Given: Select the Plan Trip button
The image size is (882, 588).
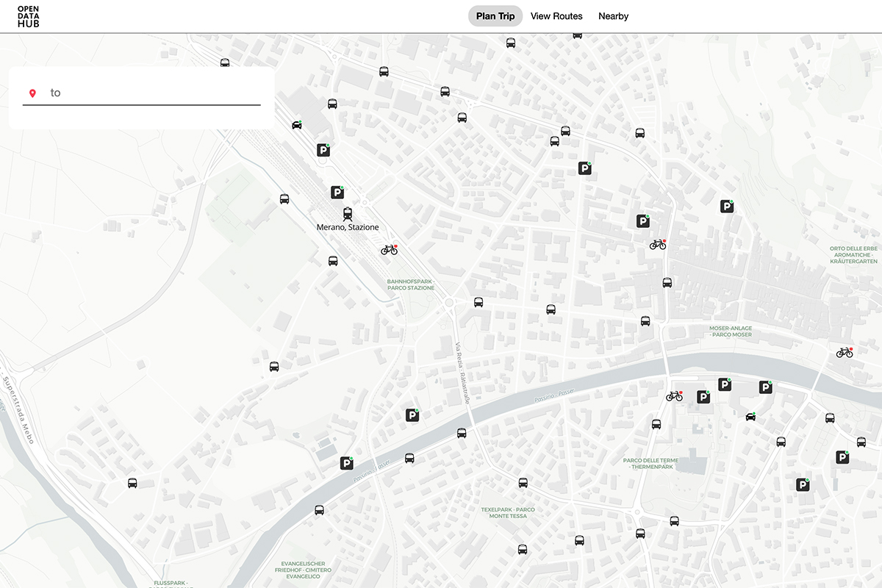Looking at the screenshot, I should coord(495,15).
